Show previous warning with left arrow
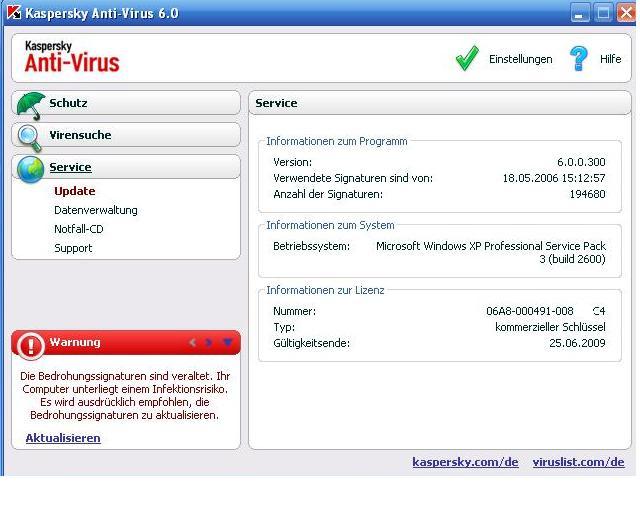 [193, 343]
